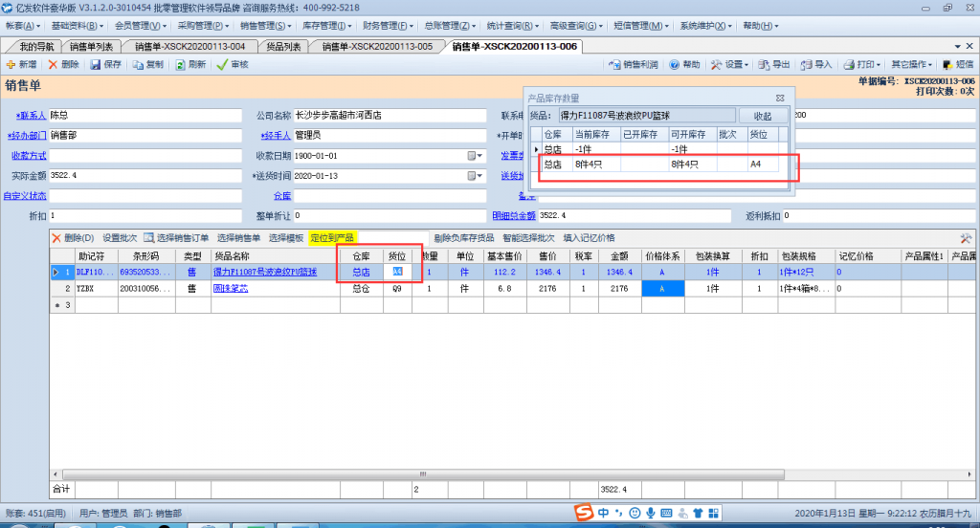Click the 收款方式 link
This screenshot has height=528, width=980.
click(x=29, y=156)
